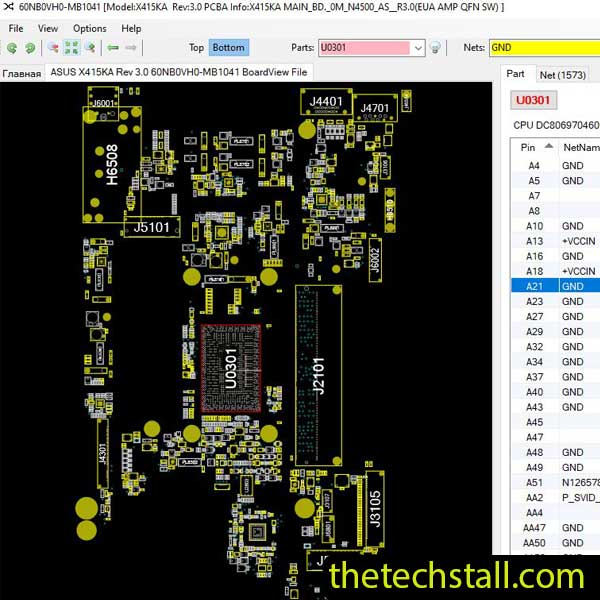The width and height of the screenshot is (600, 600).
Task: Open the Options menu
Action: point(90,29)
